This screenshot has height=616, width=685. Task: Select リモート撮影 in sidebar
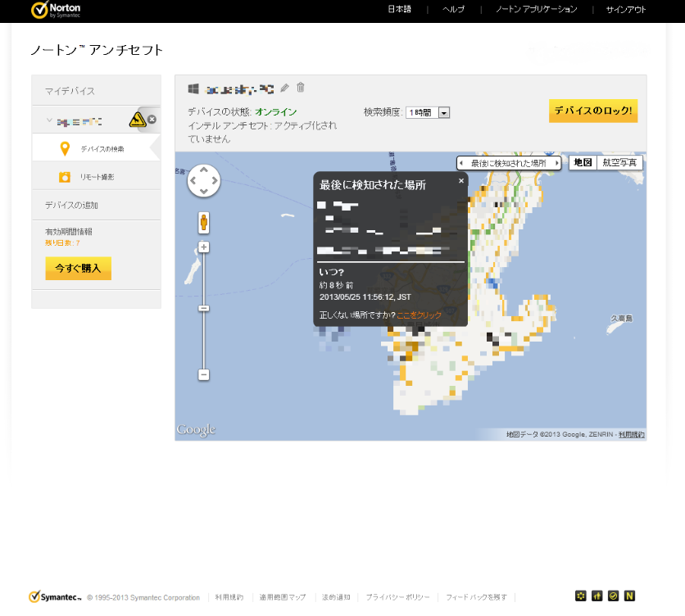pyautogui.click(x=96, y=177)
